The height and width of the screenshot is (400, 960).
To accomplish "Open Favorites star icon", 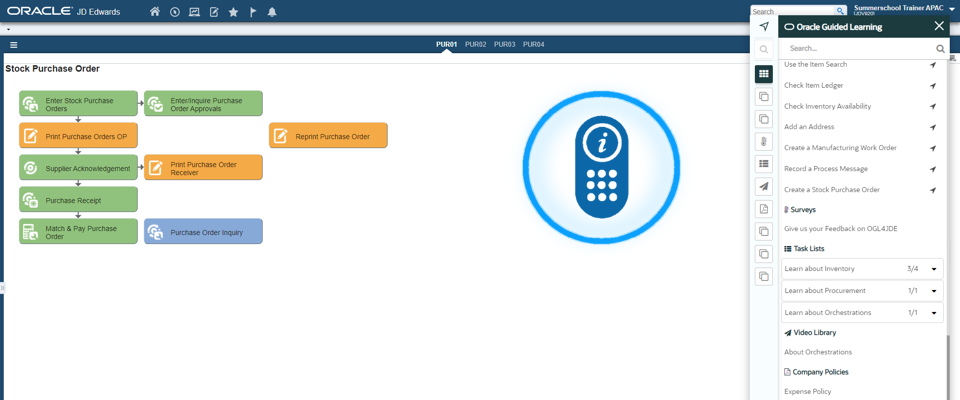I will pyautogui.click(x=233, y=12).
